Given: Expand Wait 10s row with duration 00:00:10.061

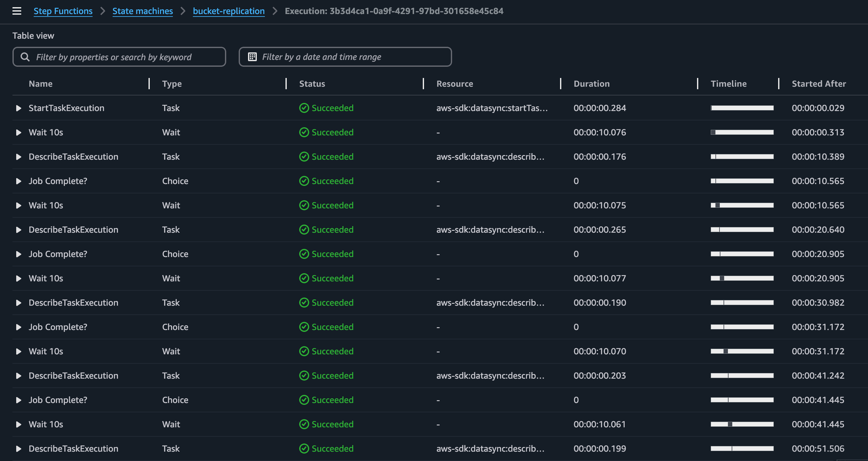Looking at the screenshot, I should (18, 424).
